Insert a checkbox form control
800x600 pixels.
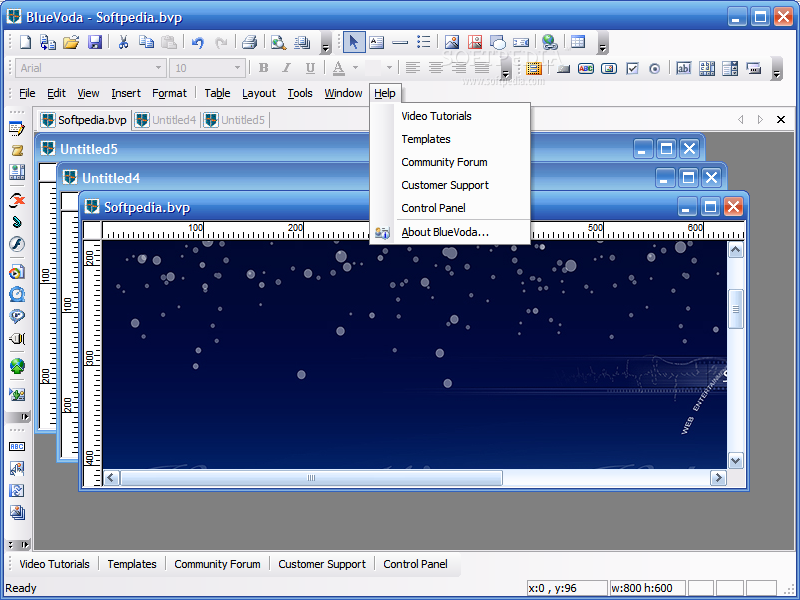(x=632, y=68)
